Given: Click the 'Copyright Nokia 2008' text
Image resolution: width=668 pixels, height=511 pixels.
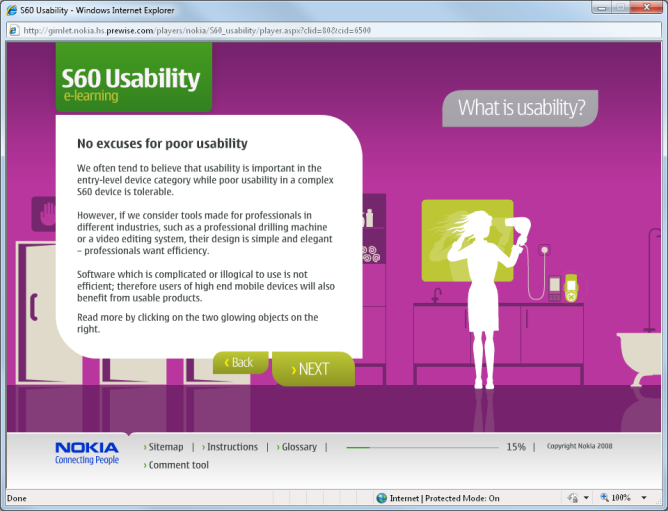Looking at the screenshot, I should 579,446.
